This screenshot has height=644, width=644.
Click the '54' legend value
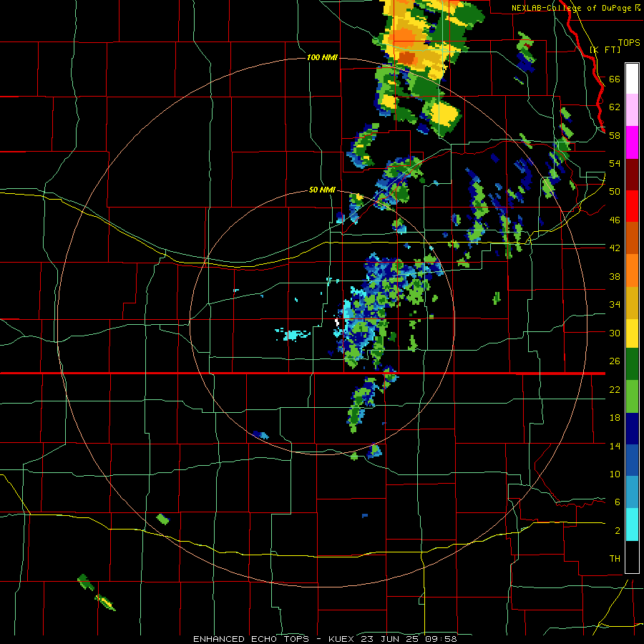click(x=615, y=163)
